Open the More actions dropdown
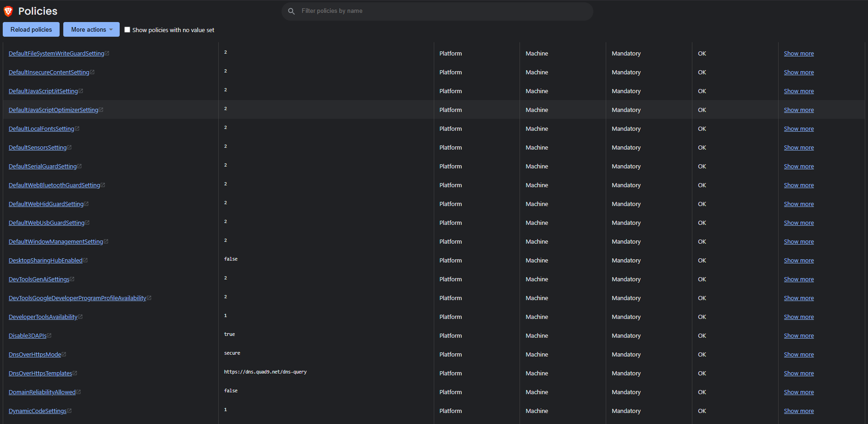The width and height of the screenshot is (868, 424). [x=91, y=29]
